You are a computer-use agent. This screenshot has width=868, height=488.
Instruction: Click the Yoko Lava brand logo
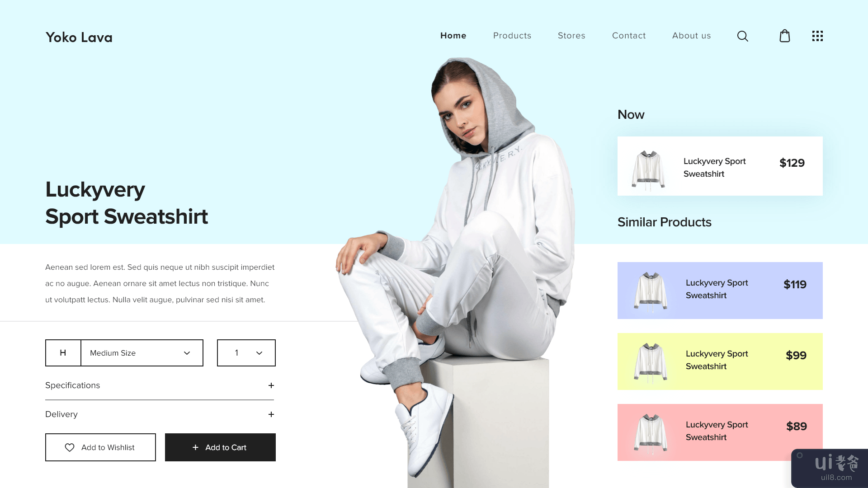[79, 37]
